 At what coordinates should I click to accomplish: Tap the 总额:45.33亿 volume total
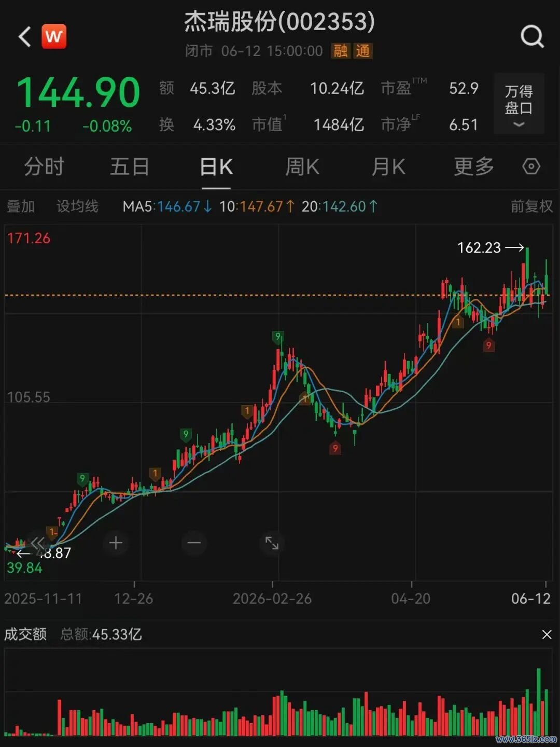click(101, 634)
